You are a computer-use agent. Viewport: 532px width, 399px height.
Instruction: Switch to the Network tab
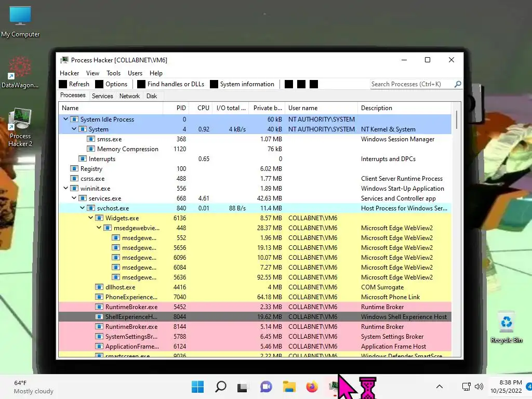pyautogui.click(x=129, y=96)
